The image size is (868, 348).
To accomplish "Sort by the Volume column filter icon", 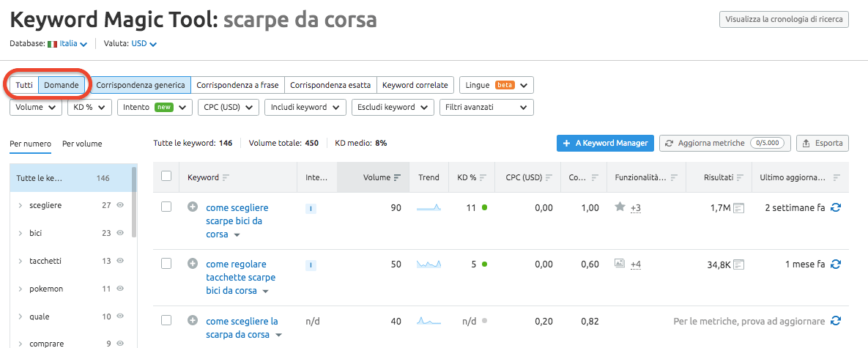I will 397,177.
